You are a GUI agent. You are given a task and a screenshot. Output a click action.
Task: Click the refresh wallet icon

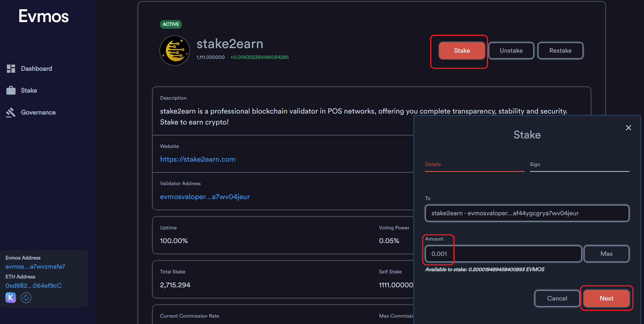point(26,298)
